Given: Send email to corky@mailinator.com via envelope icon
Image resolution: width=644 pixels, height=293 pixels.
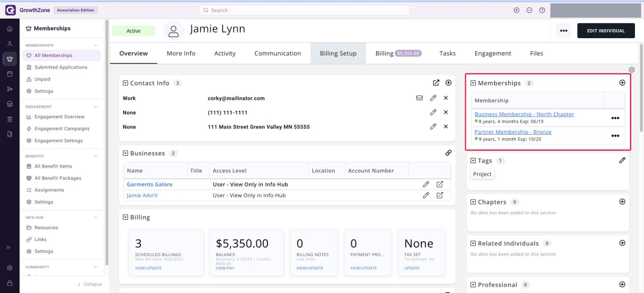Looking at the screenshot, I should pyautogui.click(x=419, y=98).
